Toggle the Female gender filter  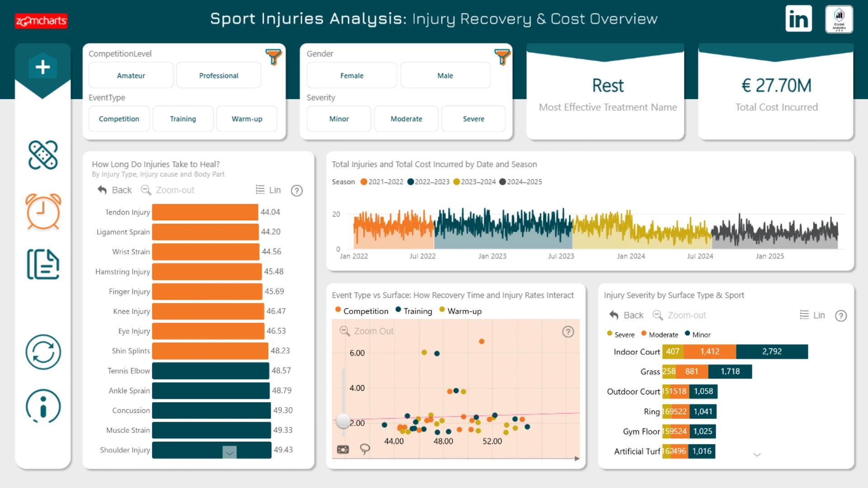(352, 75)
